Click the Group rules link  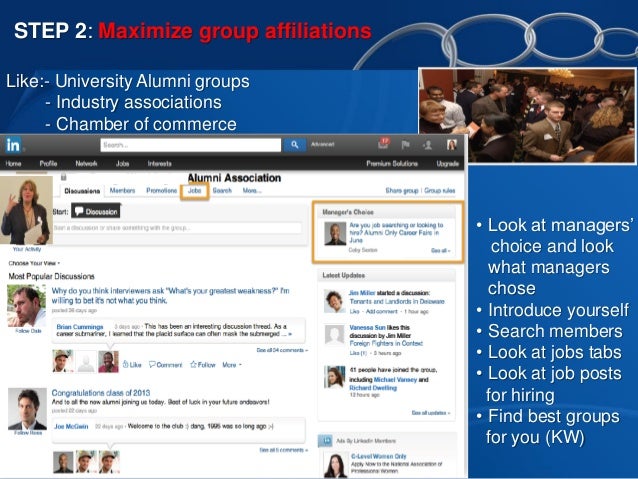pos(439,190)
